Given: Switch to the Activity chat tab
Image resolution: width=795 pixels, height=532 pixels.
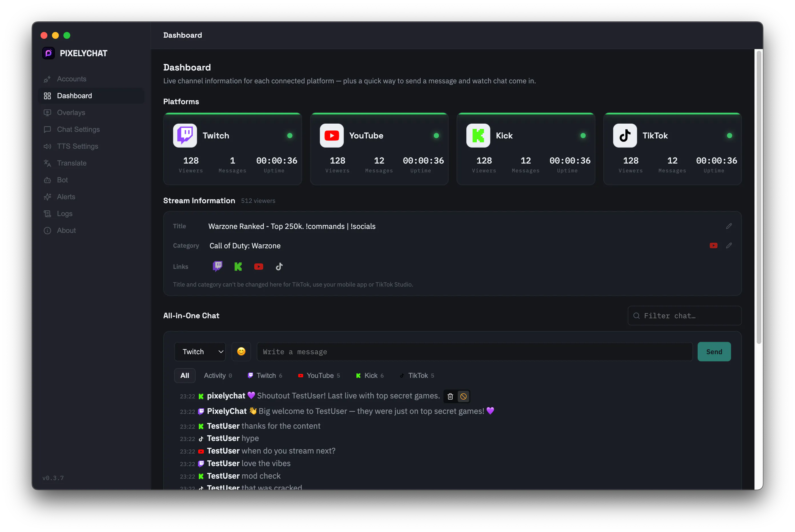Looking at the screenshot, I should [x=218, y=376].
